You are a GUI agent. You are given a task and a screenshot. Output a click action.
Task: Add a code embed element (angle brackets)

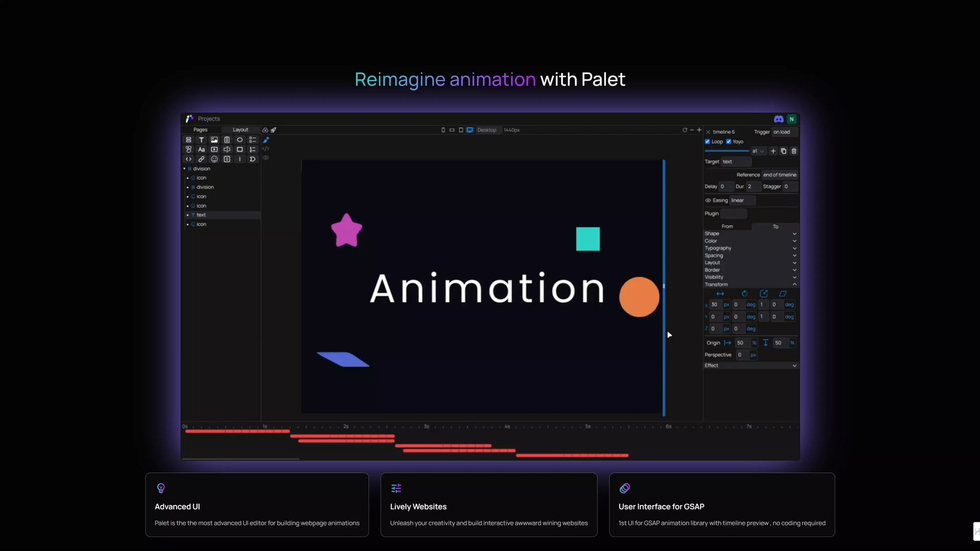(188, 159)
